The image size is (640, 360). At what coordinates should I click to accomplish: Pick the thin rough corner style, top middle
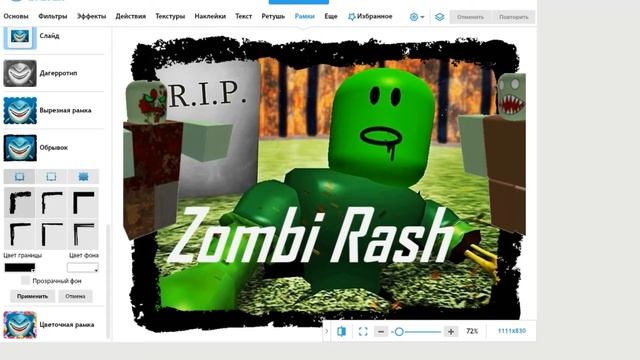tap(51, 203)
